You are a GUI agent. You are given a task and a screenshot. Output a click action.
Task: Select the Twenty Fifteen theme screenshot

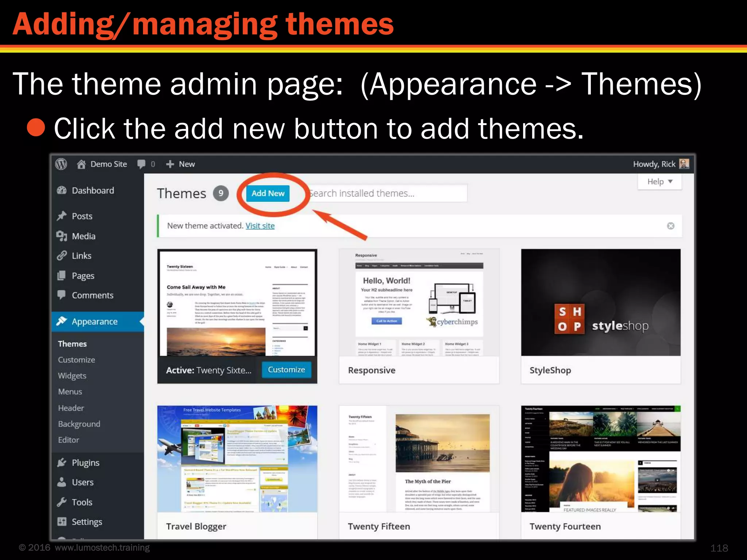pyautogui.click(x=419, y=459)
